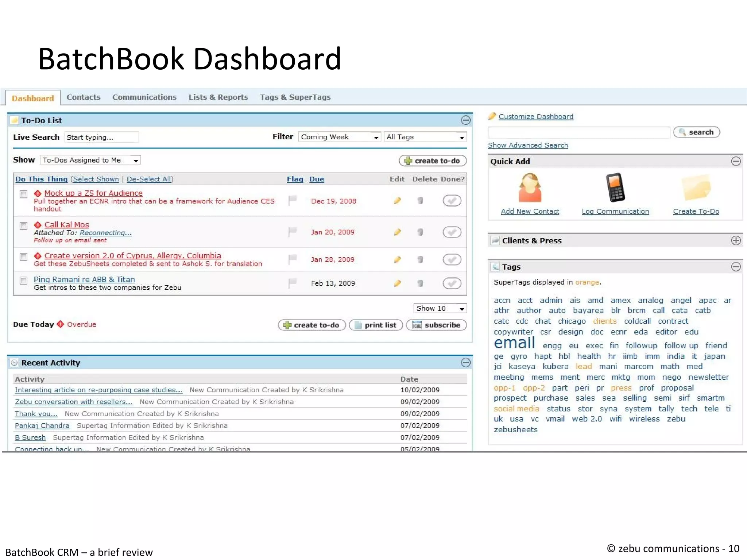Open the Customize Dashboard link
The image size is (747, 560).
pos(536,116)
